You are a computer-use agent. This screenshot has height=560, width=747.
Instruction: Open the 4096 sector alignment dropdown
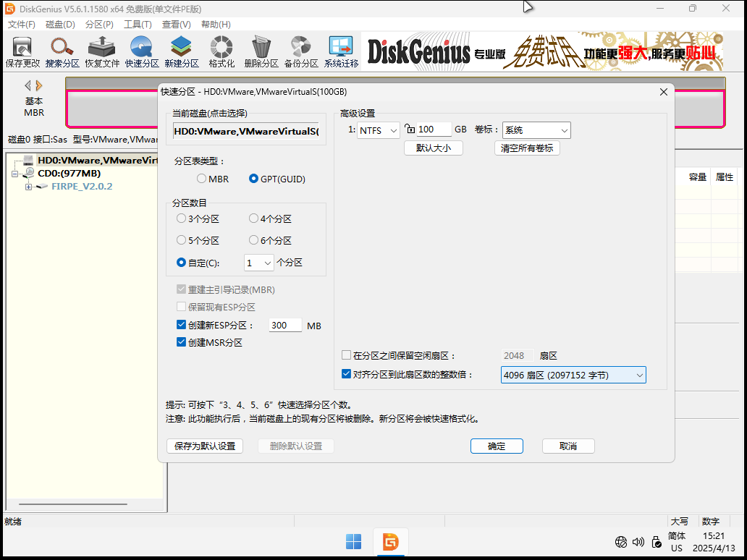(573, 375)
